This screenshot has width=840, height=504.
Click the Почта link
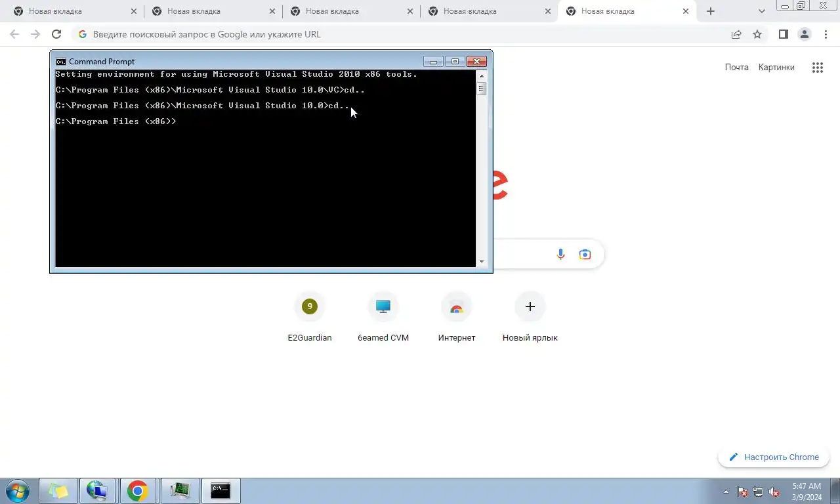[x=736, y=67]
